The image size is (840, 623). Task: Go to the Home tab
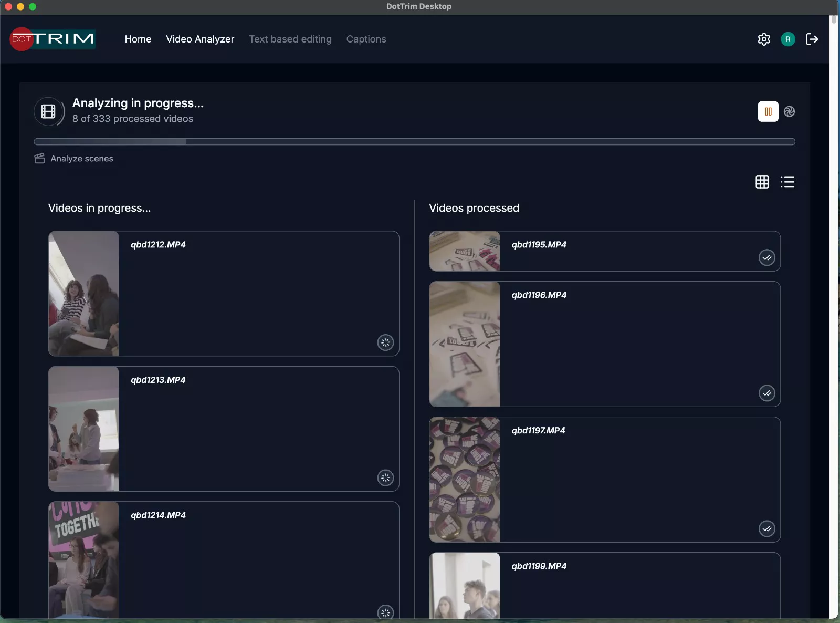(138, 39)
